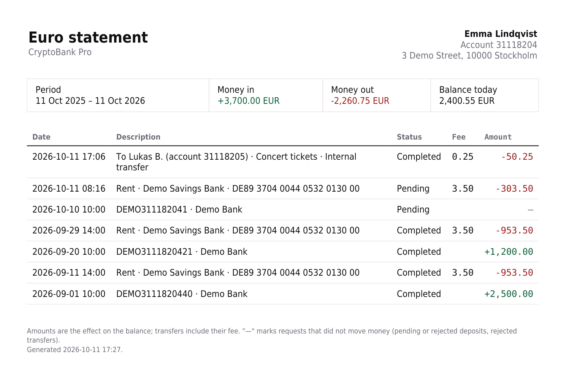Click the Rent description dated 2026-09-11
This screenshot has width=566, height=392.
click(x=238, y=273)
